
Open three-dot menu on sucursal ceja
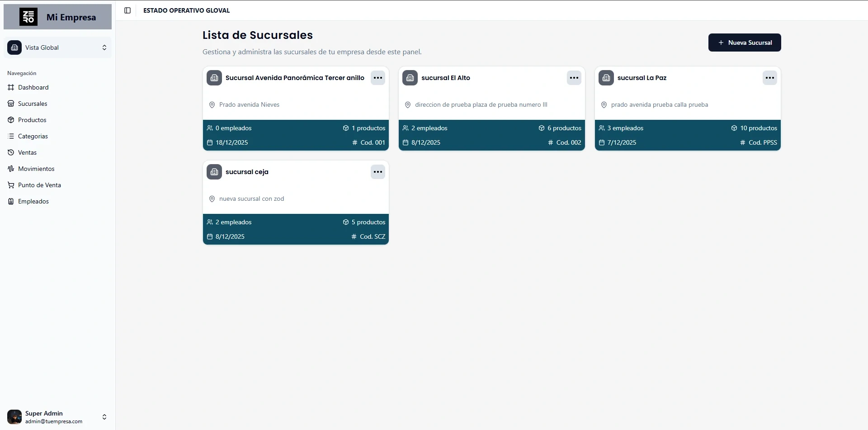coord(378,172)
